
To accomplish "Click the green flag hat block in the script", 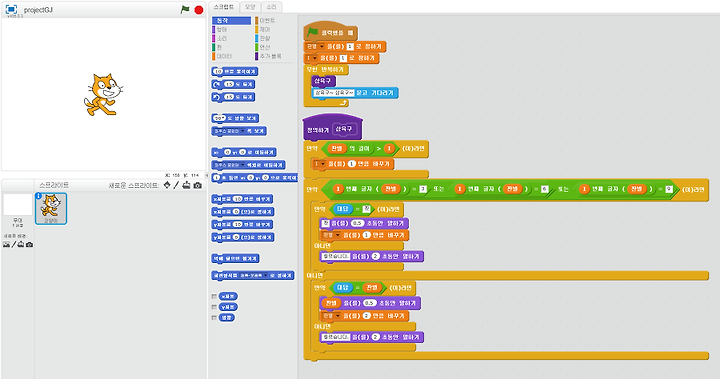I will click(x=330, y=32).
